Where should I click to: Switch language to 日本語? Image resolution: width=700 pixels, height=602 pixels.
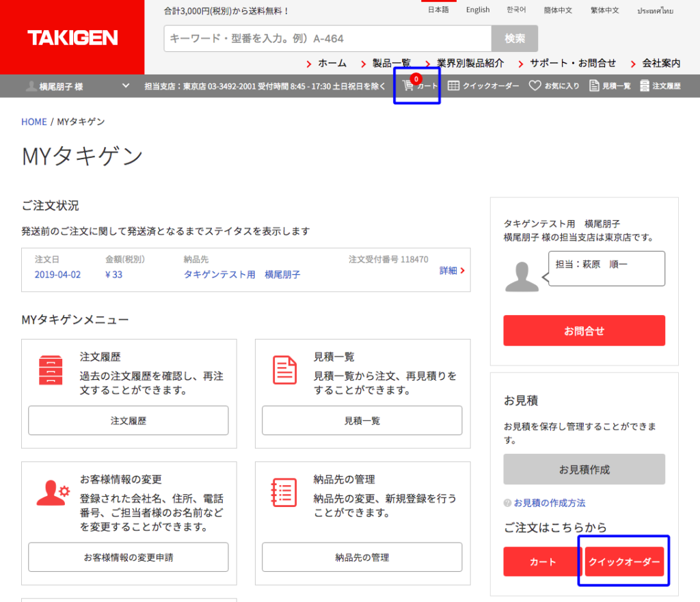[x=438, y=10]
